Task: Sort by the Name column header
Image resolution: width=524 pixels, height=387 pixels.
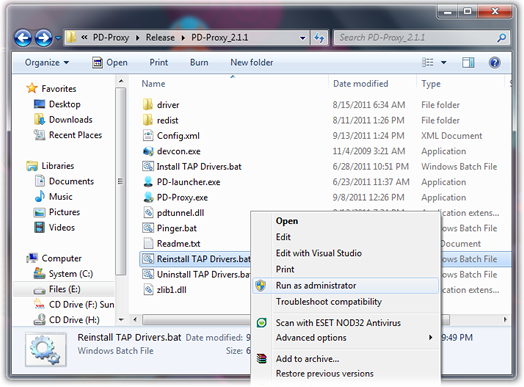Action: tap(153, 84)
